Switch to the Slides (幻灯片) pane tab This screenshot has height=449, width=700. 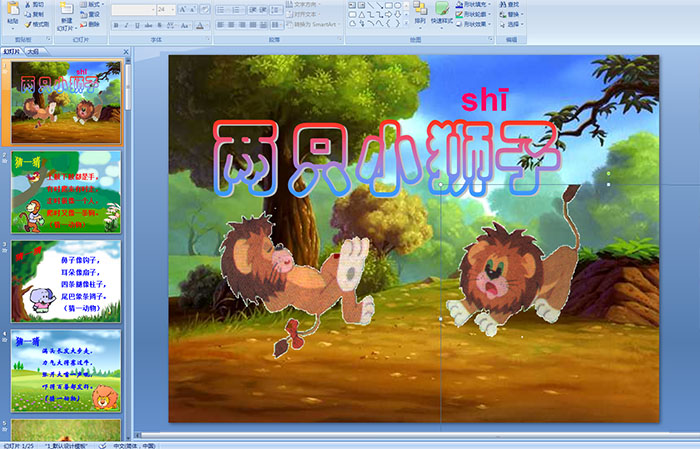11,52
